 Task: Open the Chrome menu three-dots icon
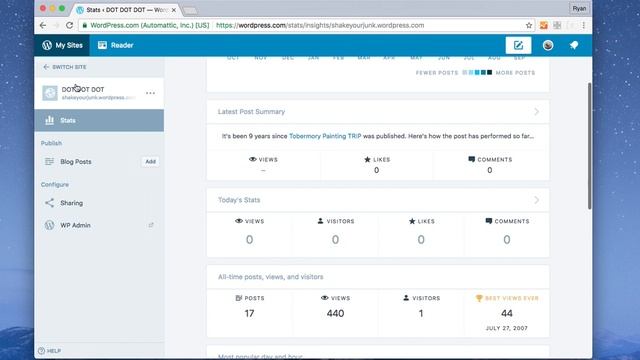pos(584,25)
